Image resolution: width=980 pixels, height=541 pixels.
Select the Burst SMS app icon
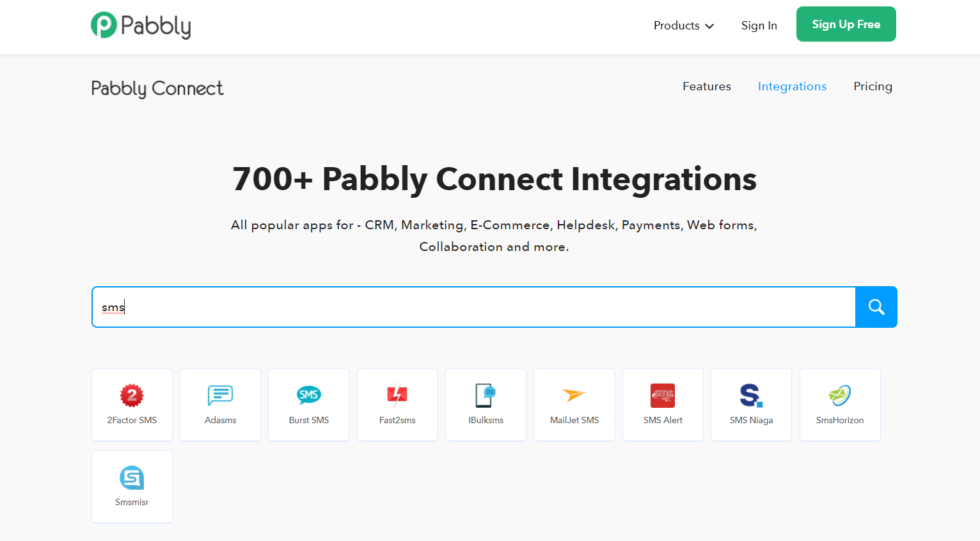click(309, 395)
